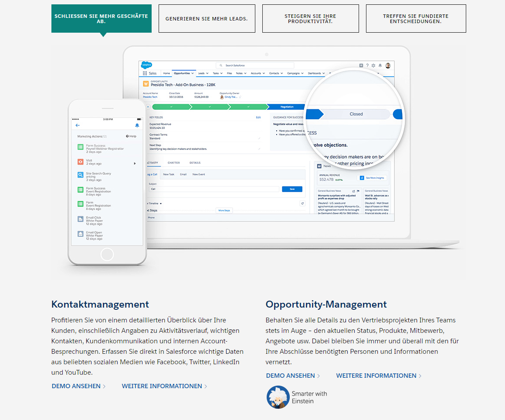Viewport: 505px width, 420px height.
Task: Click the user avatar in mockup header
Action: click(388, 65)
